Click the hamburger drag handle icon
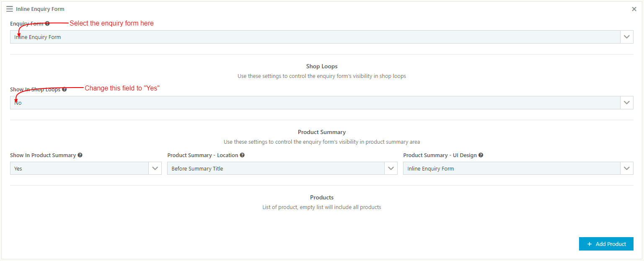This screenshot has height=261, width=644. tap(10, 9)
